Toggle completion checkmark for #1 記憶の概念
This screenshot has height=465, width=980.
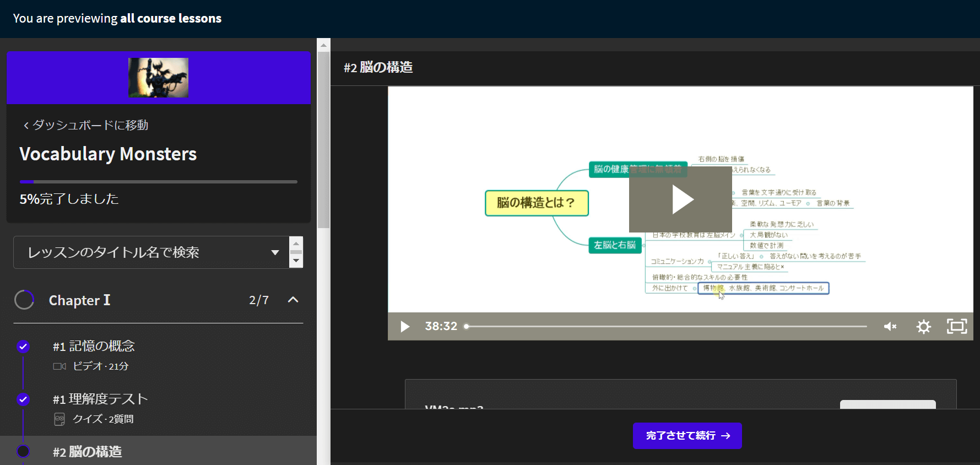pyautogui.click(x=23, y=347)
